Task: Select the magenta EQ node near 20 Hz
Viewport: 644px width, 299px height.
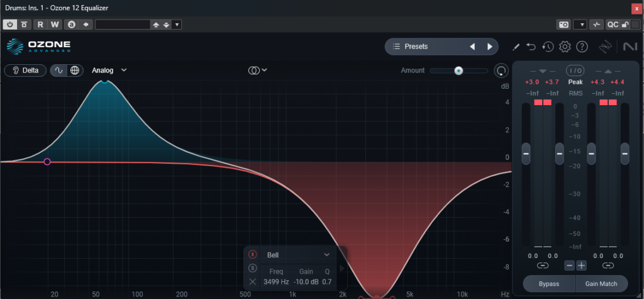Action: tap(47, 162)
